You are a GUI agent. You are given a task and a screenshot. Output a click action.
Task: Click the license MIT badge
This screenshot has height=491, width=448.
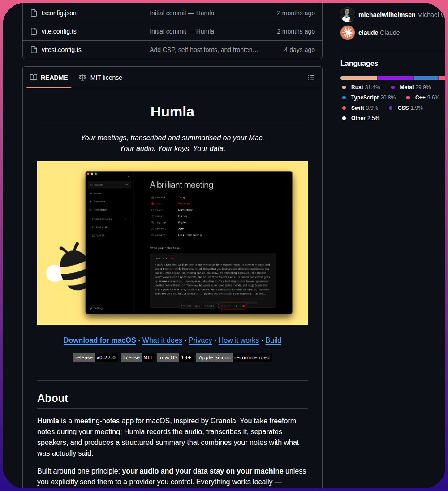click(x=138, y=357)
